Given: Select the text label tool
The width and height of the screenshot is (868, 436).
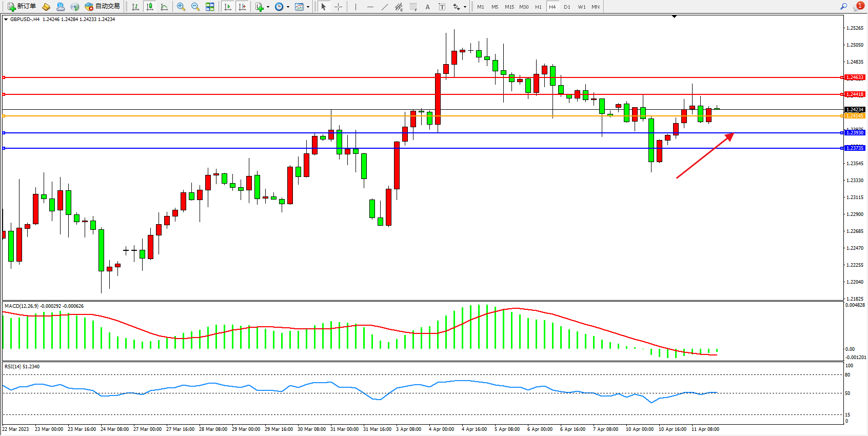Looking at the screenshot, I should (442, 7).
